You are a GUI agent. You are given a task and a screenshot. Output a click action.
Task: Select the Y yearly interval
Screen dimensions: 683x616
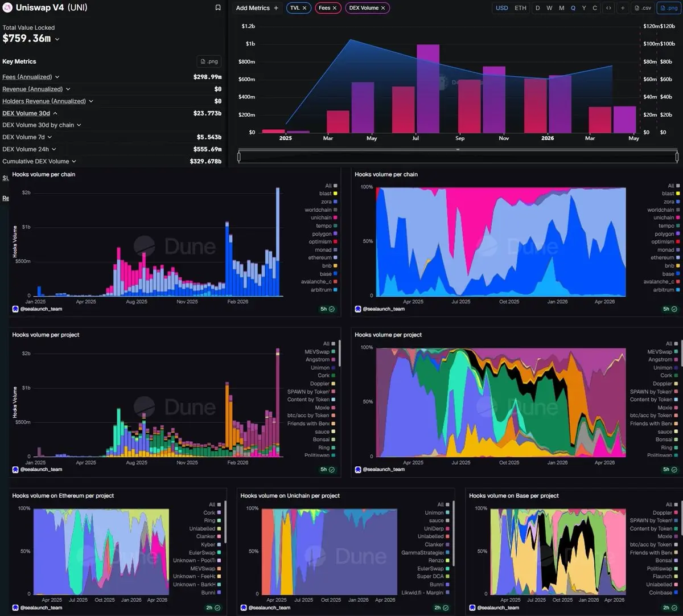pos(584,8)
